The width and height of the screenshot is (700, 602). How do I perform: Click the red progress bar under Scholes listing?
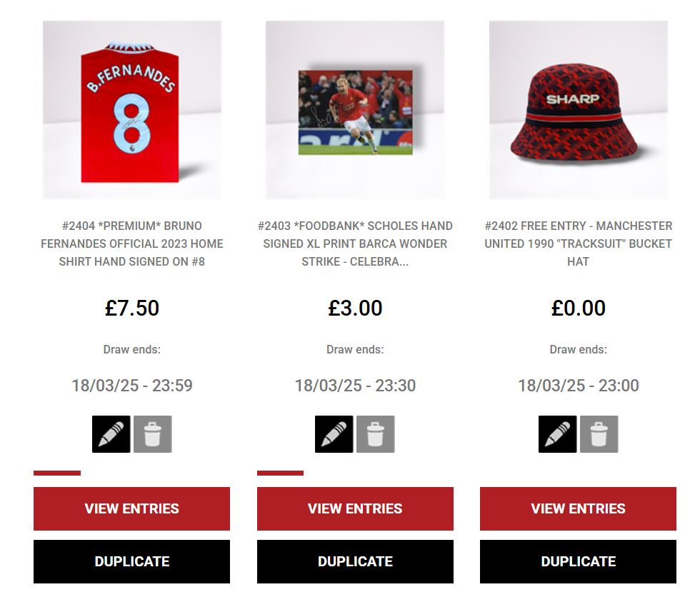[280, 473]
